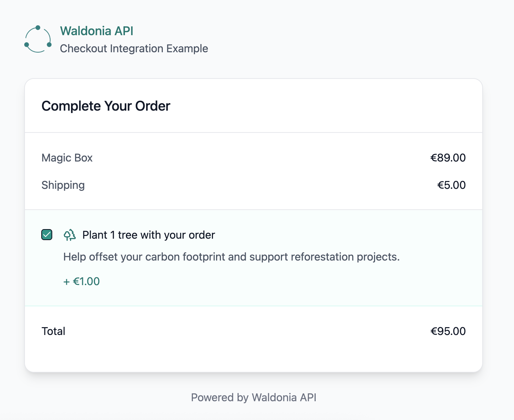Click the Magic Box item label
The image size is (514, 420).
coord(67,158)
